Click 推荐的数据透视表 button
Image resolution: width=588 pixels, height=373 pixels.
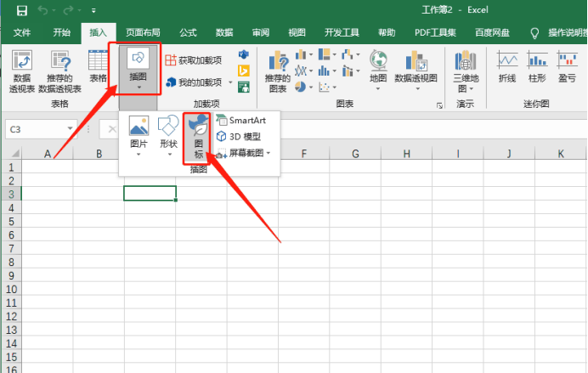[x=60, y=71]
